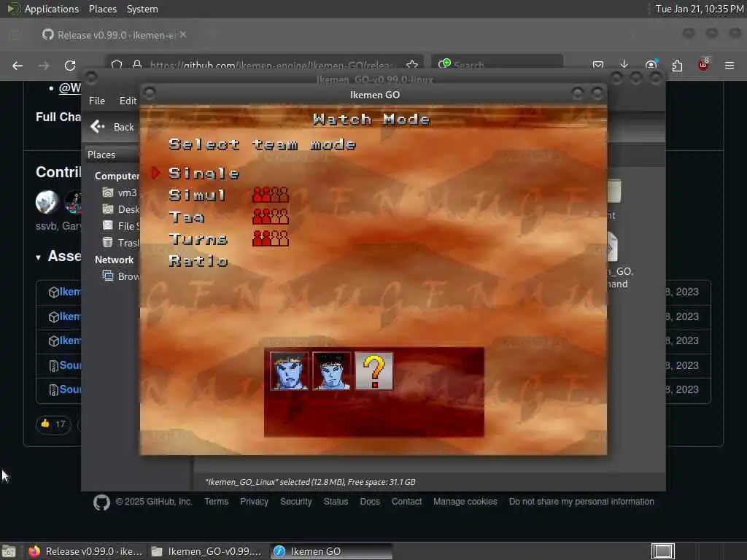This screenshot has width=747, height=560.
Task: Open Docs footer link
Action: pos(370,502)
